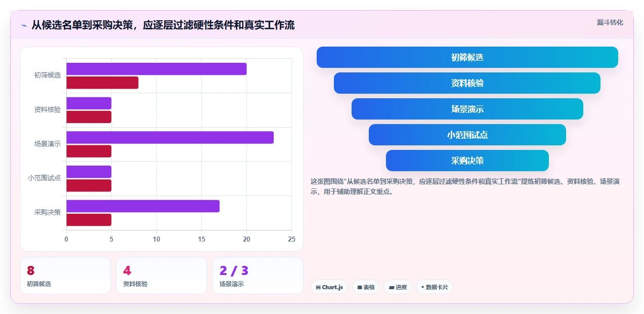Click the 采购决策 axis label
This screenshot has height=314, width=644.
click(48, 212)
